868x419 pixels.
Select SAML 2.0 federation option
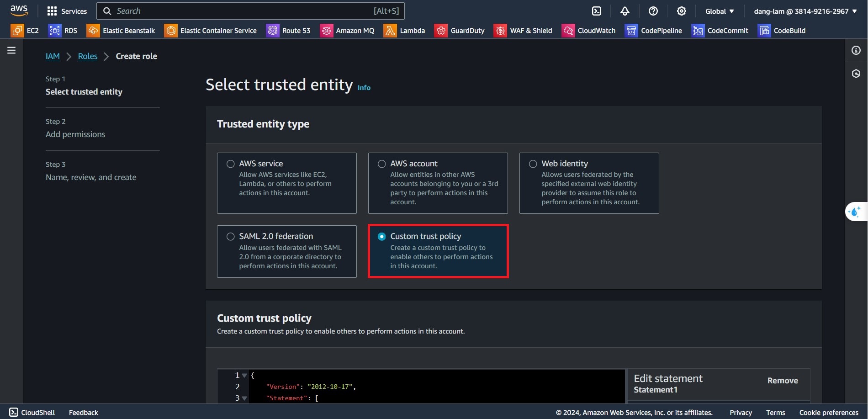click(x=231, y=236)
